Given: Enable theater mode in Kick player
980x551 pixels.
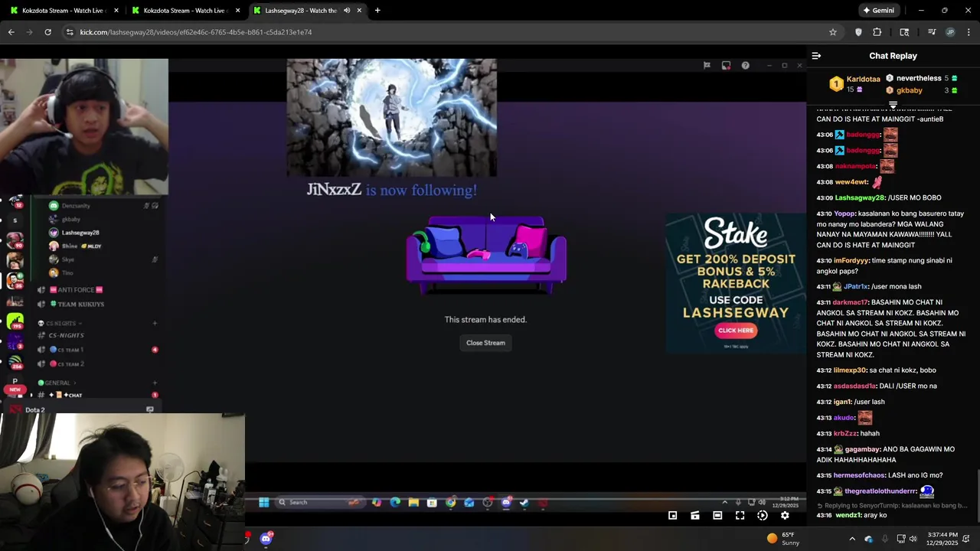Looking at the screenshot, I should pos(717,516).
